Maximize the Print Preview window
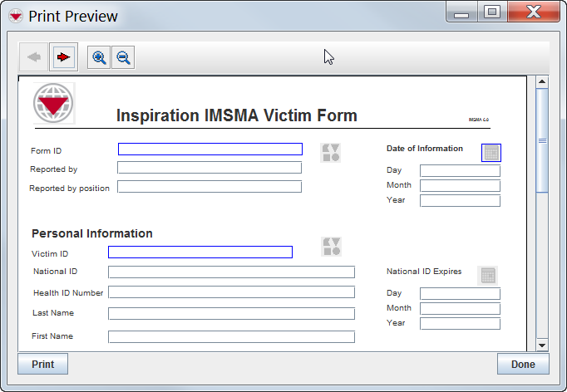Screen dimensions: 567x392 point(491,12)
